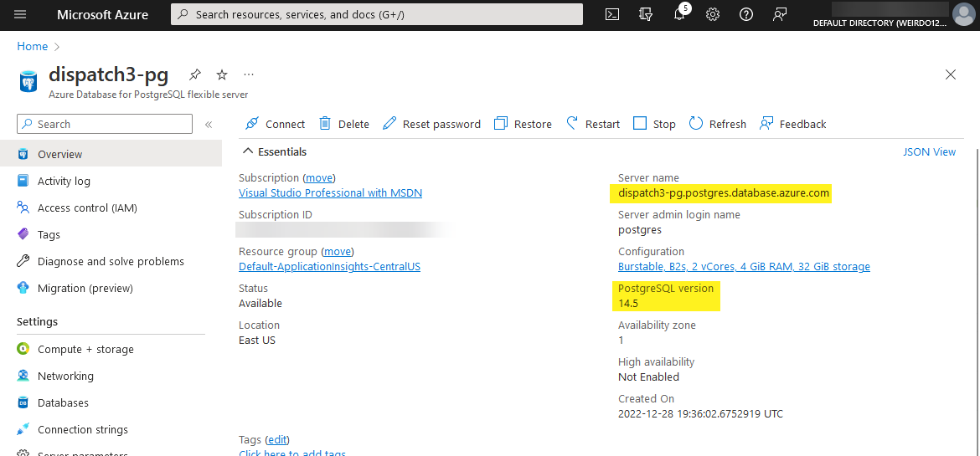Click Reset password in toolbar
The height and width of the screenshot is (456, 980).
tap(432, 124)
